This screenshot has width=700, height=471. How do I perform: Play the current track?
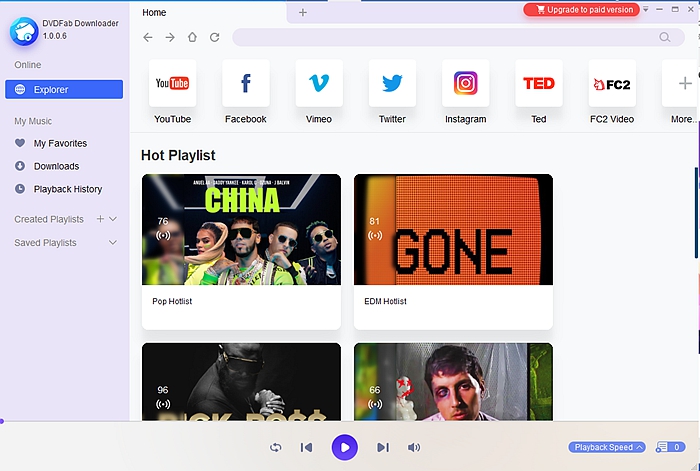345,447
